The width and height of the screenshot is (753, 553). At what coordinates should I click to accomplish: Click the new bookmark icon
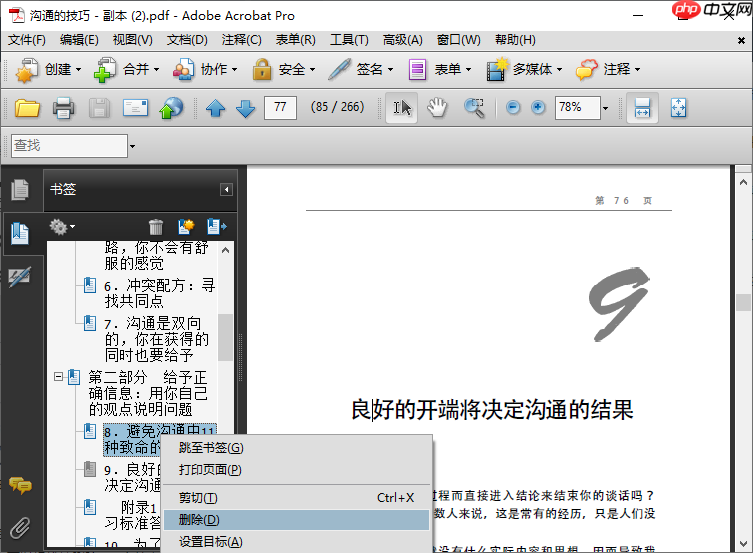coord(186,227)
